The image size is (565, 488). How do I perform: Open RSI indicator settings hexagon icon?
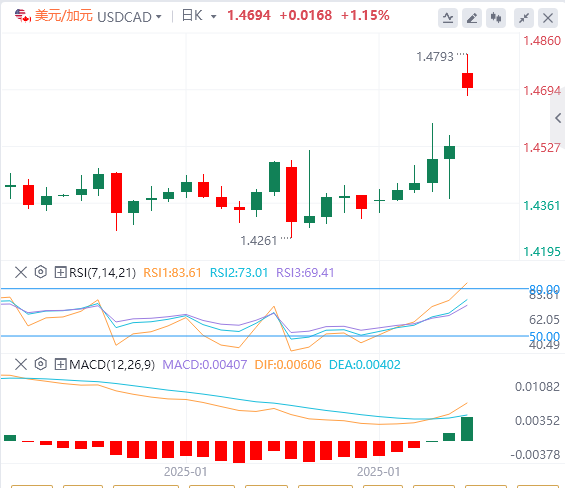click(41, 272)
